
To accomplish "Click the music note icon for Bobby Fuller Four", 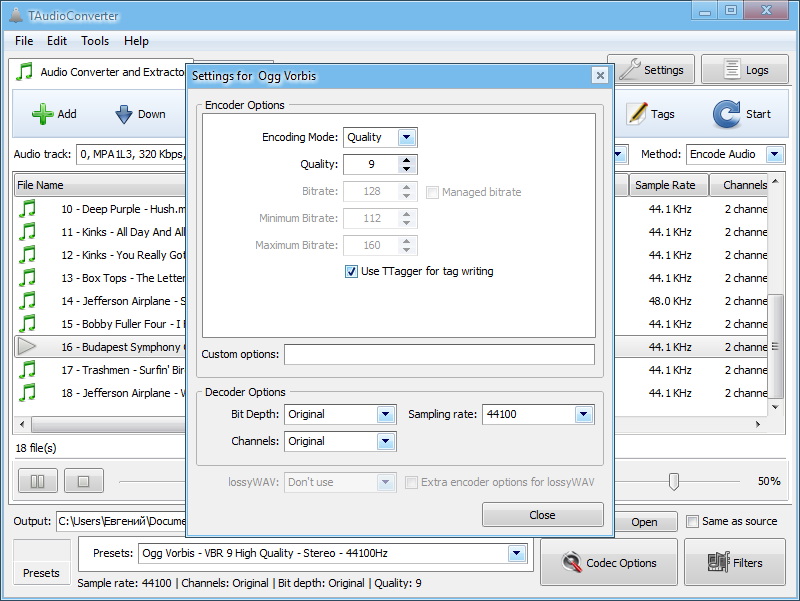I will pos(28,323).
